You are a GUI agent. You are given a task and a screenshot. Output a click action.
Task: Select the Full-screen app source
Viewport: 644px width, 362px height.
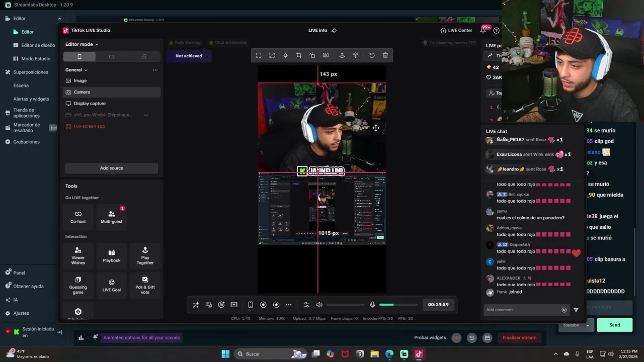coord(111,126)
